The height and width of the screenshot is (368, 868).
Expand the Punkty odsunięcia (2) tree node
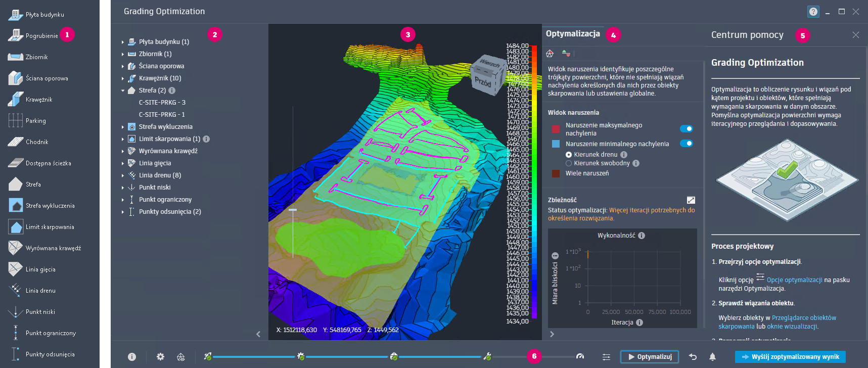pos(123,212)
